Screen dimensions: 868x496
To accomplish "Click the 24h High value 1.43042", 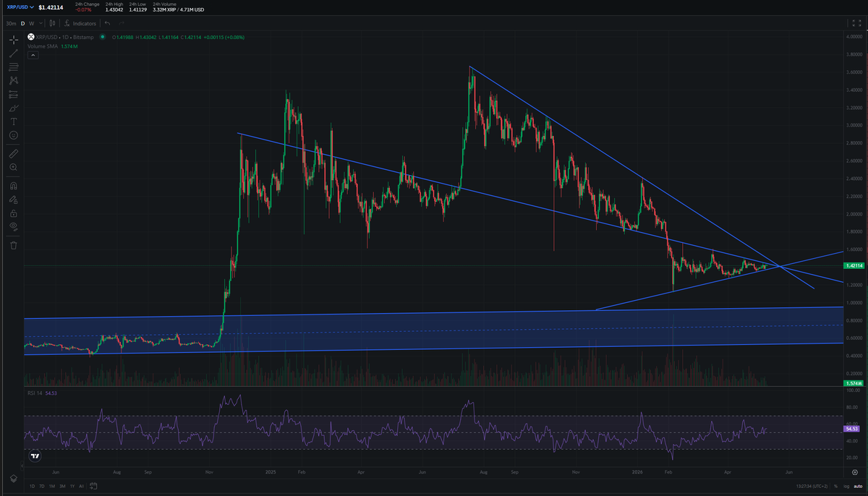I will (114, 9).
